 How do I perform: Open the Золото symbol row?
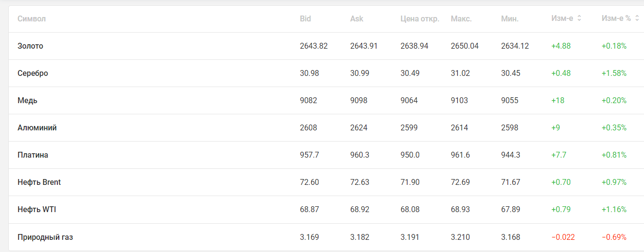30,46
